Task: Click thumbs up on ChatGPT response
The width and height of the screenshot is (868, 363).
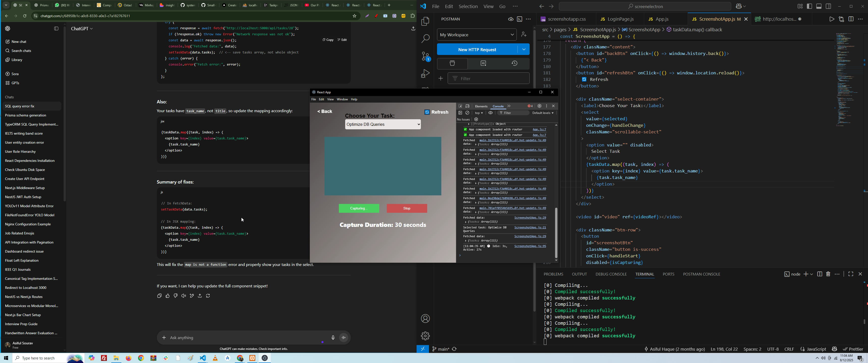Action: (168, 296)
